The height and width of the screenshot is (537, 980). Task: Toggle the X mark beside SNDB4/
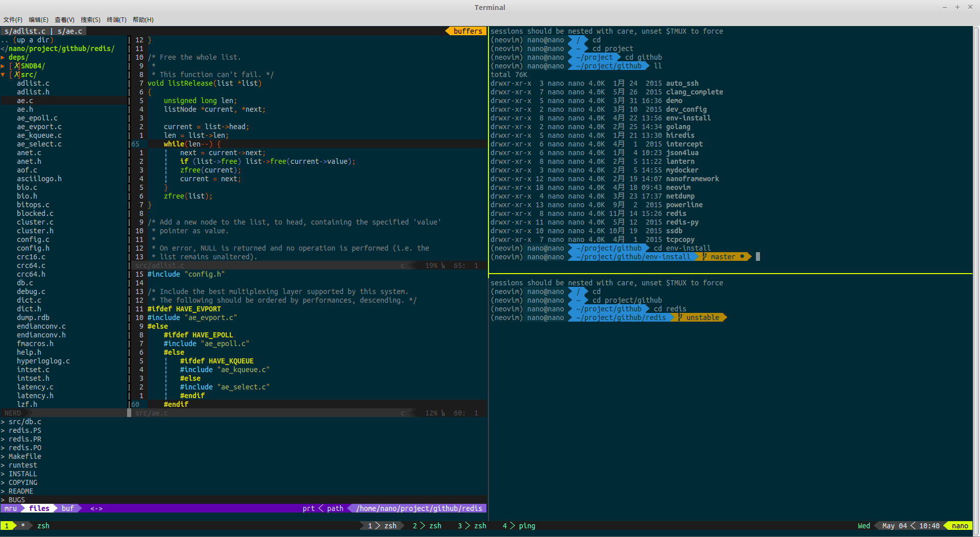[x=17, y=66]
